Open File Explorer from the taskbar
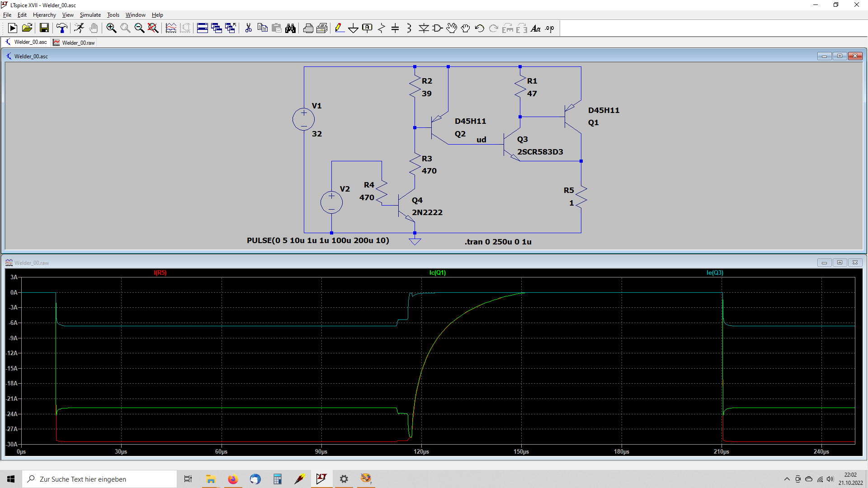The image size is (868, 488). pyautogui.click(x=211, y=479)
